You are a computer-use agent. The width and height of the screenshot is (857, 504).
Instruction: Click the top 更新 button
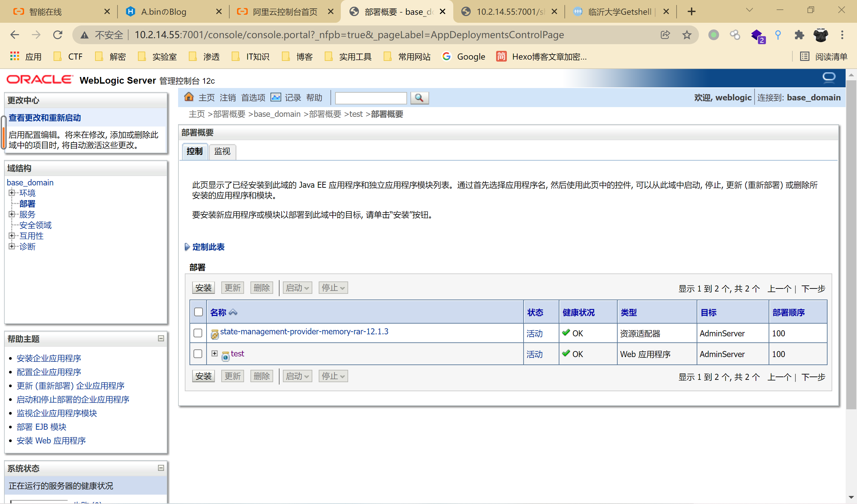(233, 288)
